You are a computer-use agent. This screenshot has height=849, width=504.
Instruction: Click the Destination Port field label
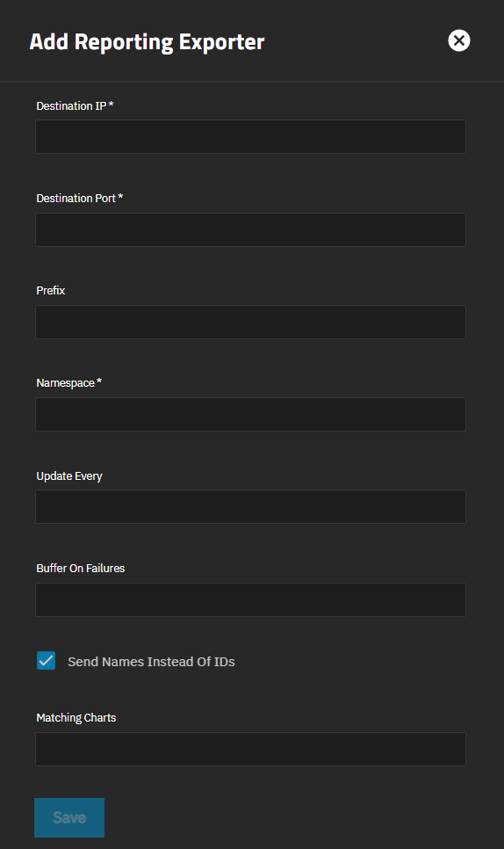(76, 198)
